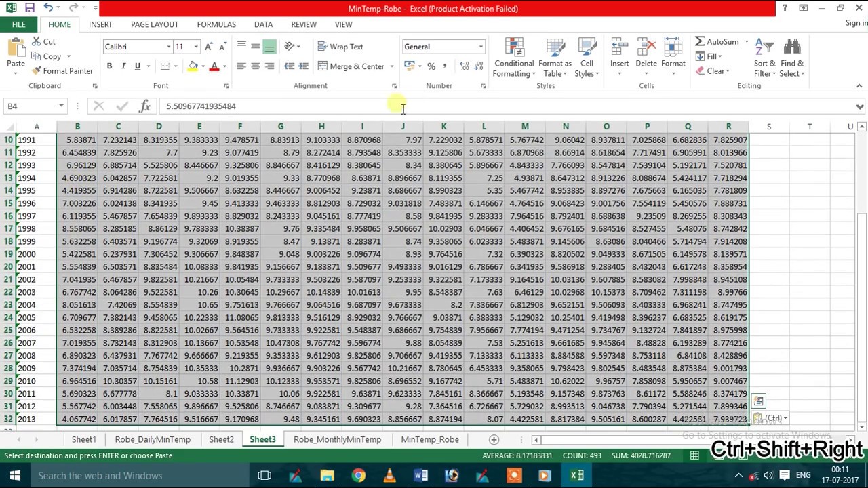Activate Format Painter
The width and height of the screenshot is (868, 488).
62,70
